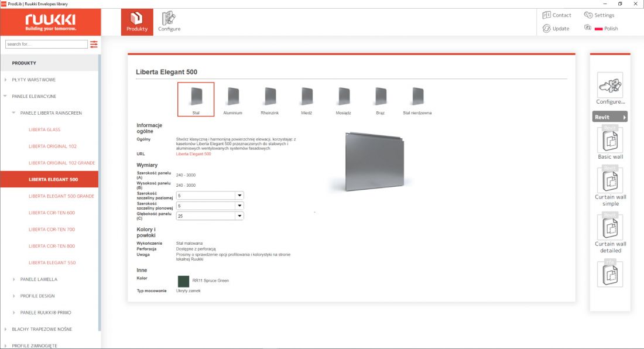Click the Ruukki logo
This screenshot has height=349, width=644.
pos(50,22)
